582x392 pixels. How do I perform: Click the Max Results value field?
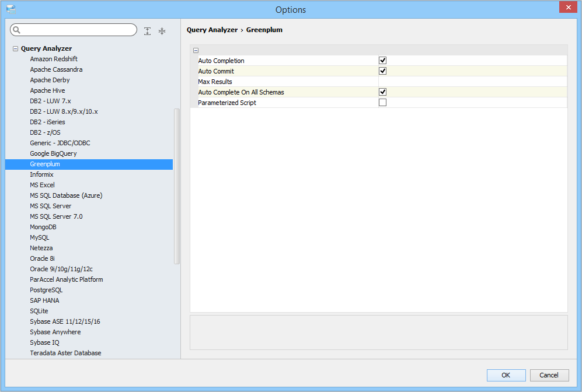point(472,82)
